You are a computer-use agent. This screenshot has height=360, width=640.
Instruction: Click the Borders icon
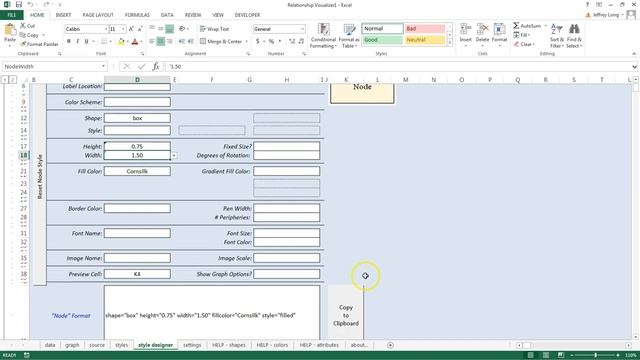[x=104, y=41]
